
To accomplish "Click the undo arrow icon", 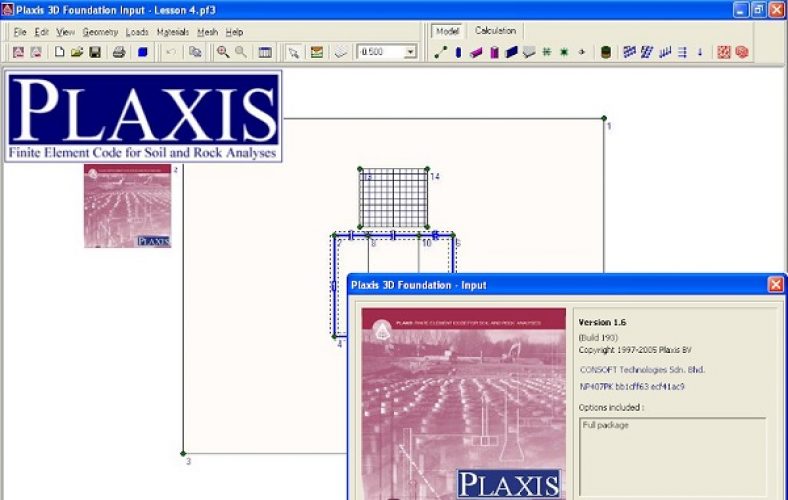I will click(171, 52).
